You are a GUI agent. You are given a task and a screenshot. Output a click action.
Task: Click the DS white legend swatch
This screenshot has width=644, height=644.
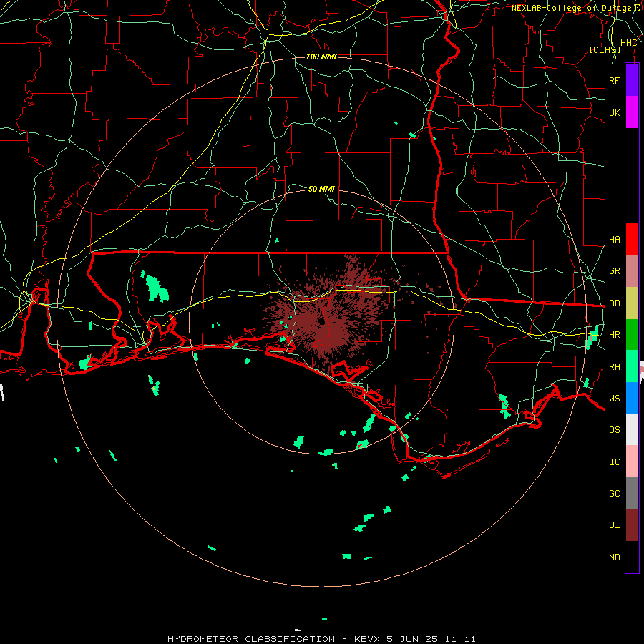tap(632, 429)
